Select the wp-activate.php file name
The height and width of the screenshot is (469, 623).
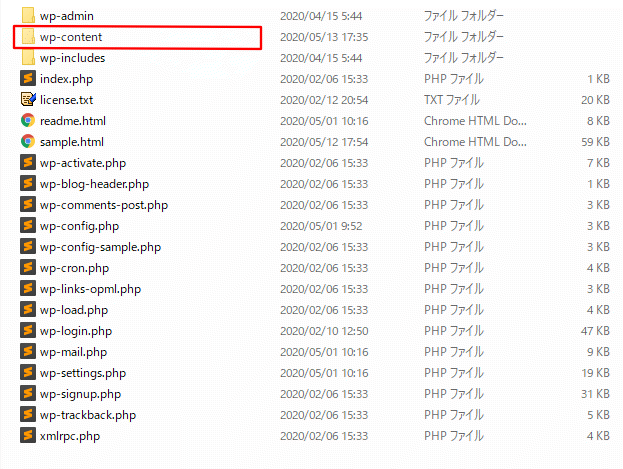tap(83, 163)
